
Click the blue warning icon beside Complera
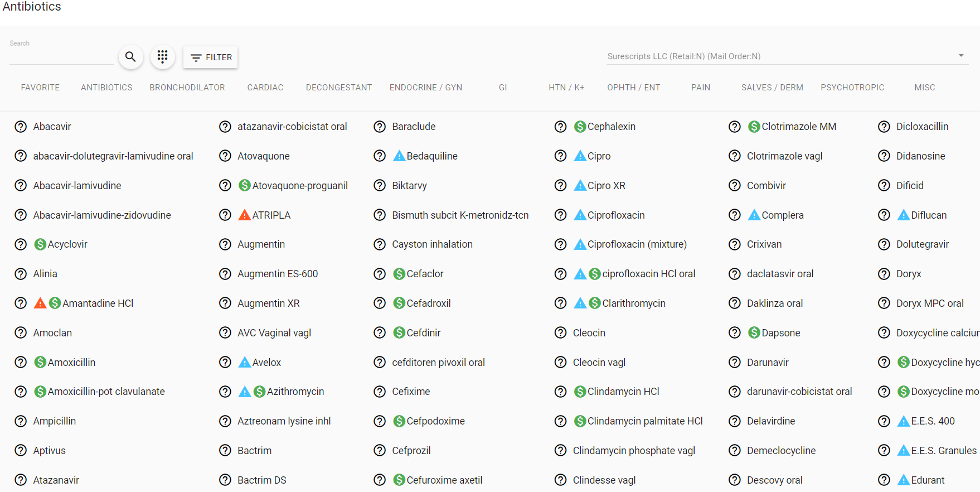coord(754,215)
